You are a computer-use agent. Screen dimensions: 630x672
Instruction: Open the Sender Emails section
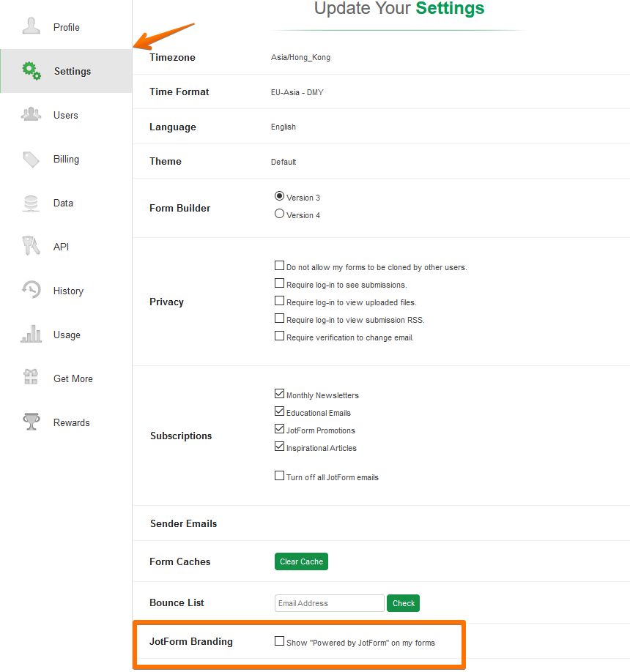point(182,523)
